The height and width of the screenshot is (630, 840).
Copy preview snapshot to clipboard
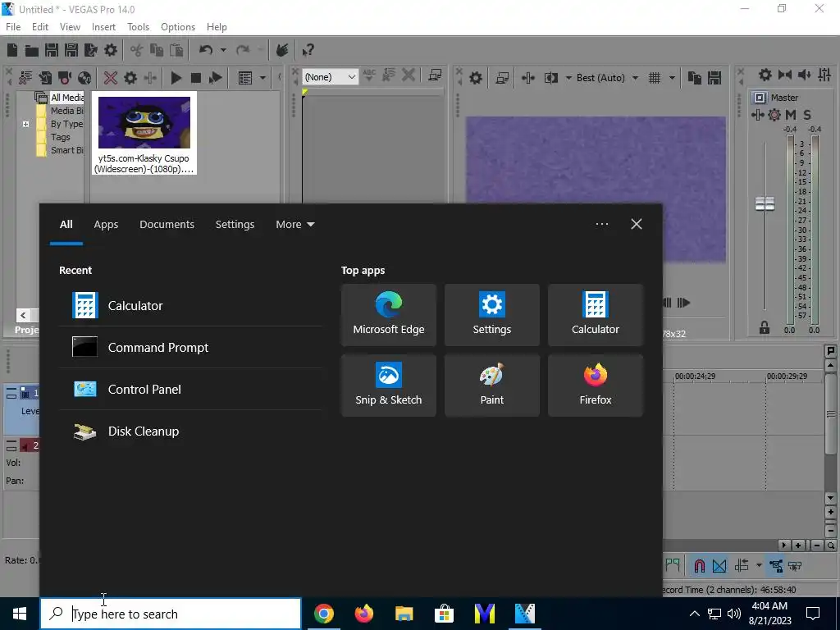pyautogui.click(x=695, y=78)
